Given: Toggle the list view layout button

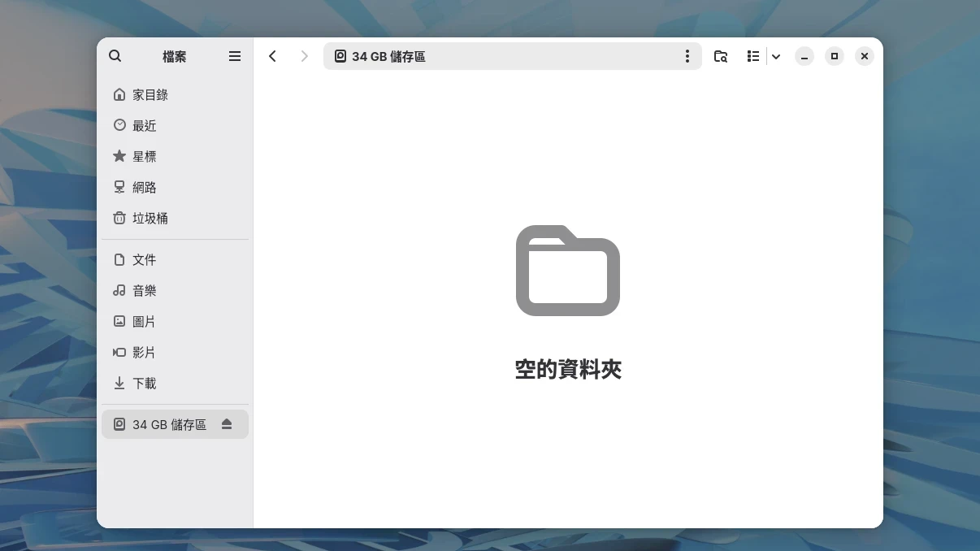Looking at the screenshot, I should 753,56.
